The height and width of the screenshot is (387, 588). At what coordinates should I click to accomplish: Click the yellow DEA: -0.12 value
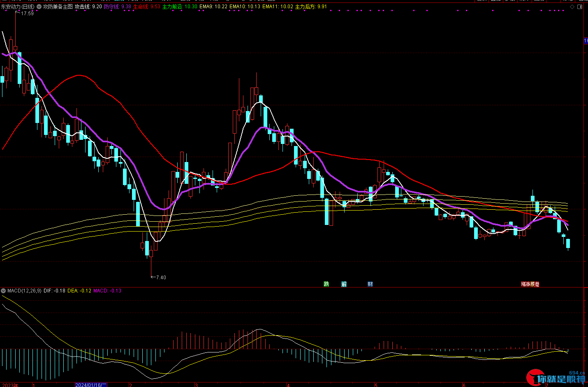[x=79, y=291]
